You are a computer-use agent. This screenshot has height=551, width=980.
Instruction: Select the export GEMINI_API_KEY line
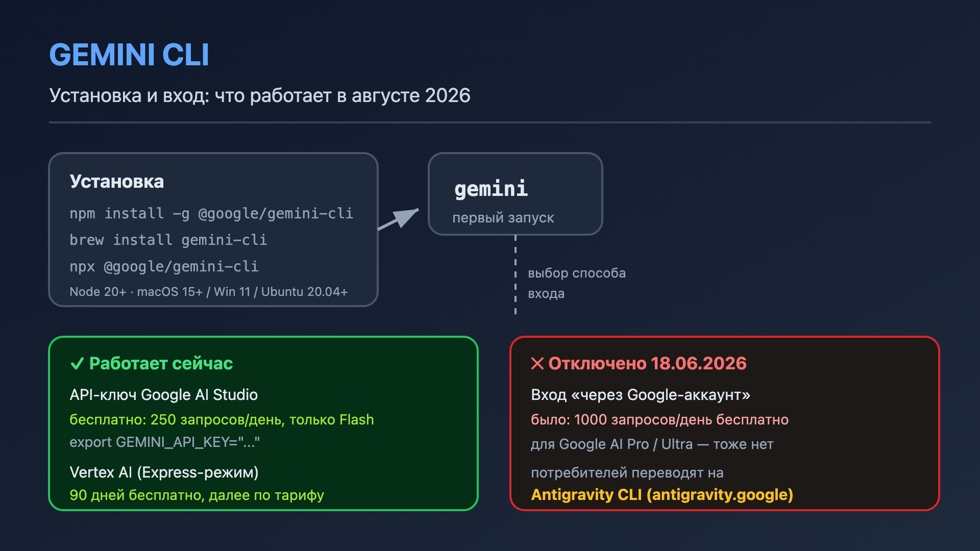[x=164, y=442]
